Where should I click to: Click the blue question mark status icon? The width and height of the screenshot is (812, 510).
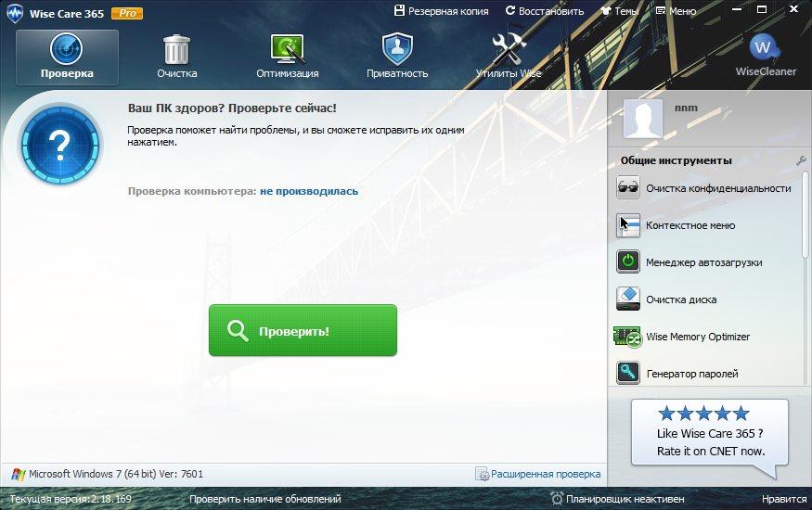[60, 146]
